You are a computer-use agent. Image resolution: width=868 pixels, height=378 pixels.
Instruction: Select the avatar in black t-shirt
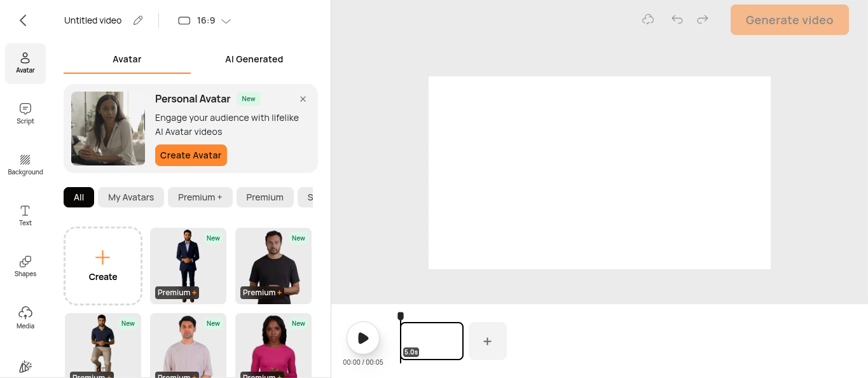(x=273, y=266)
